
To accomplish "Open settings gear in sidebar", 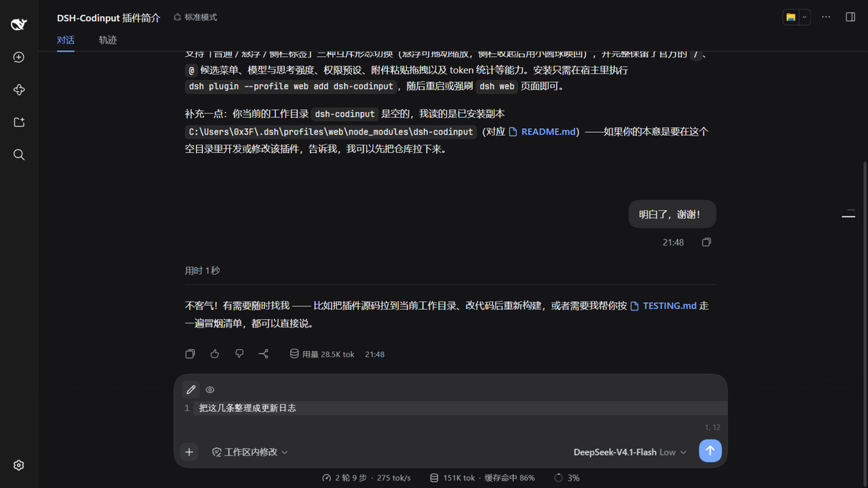I will [x=19, y=466].
